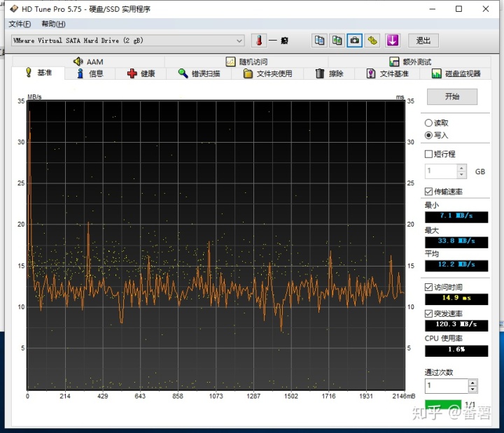Click the benchmark graph area
This screenshot has height=433, width=504.
(216, 246)
